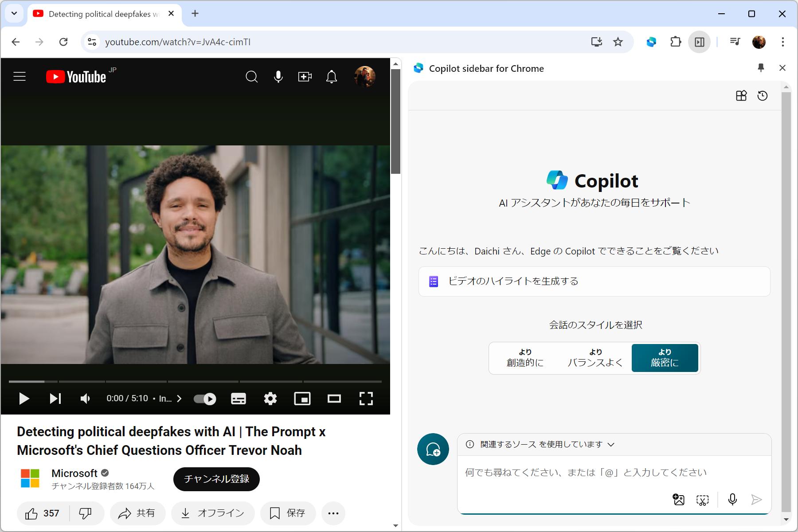Open Chrome extensions puzzle icon

[676, 42]
